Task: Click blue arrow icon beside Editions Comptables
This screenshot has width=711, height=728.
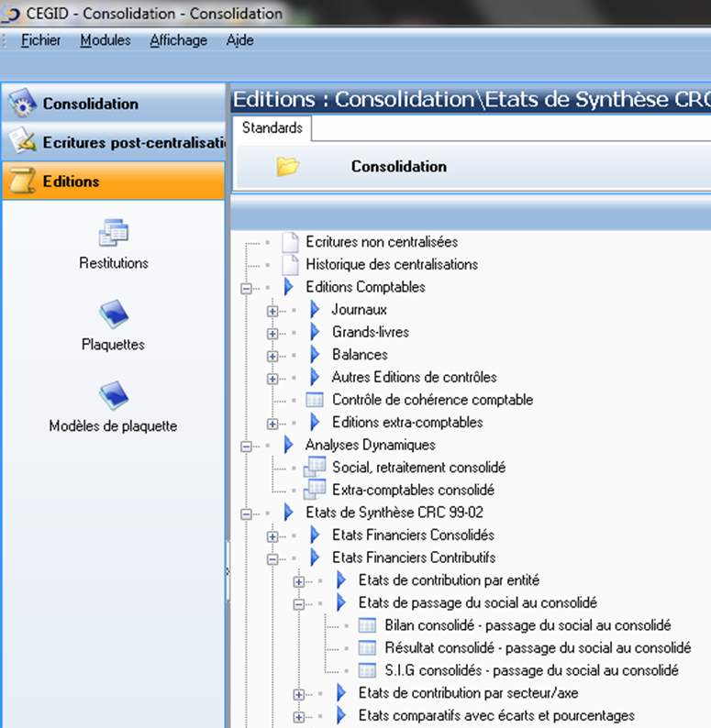Action: coord(289,287)
